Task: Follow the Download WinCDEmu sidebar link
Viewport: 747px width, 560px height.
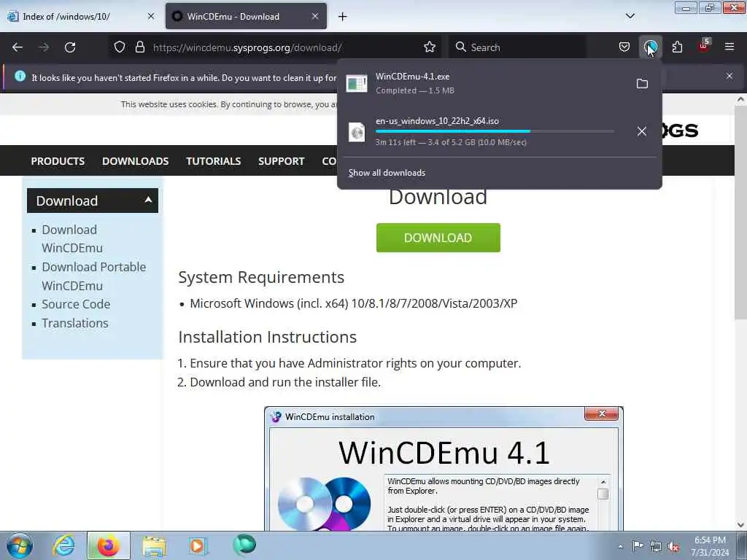Action: click(x=72, y=238)
